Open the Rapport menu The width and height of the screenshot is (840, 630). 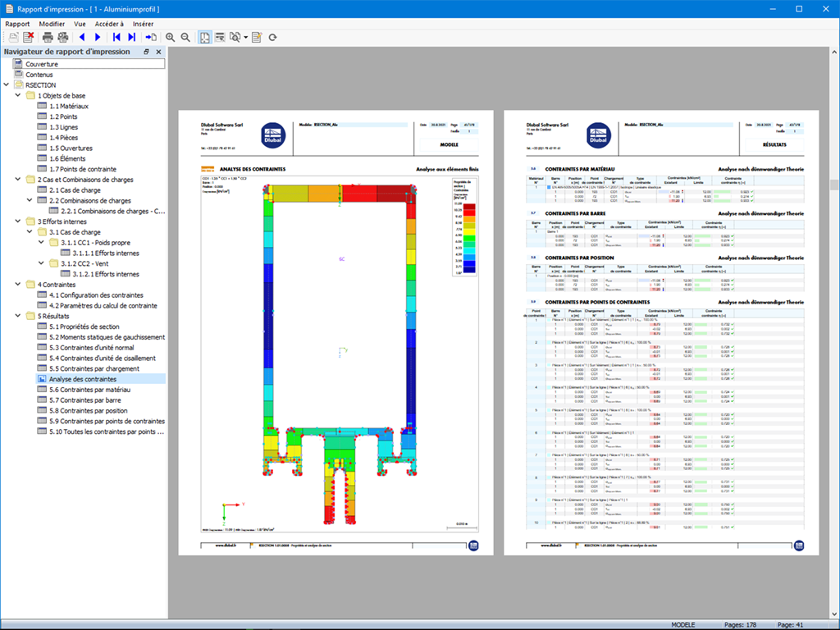18,24
